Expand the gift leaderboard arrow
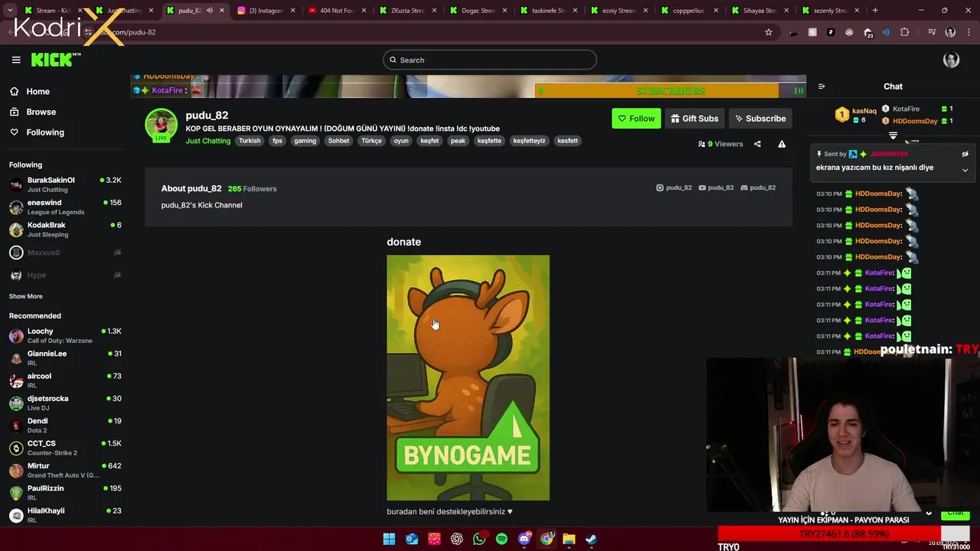Screen dimensions: 980x551 coord(893,135)
